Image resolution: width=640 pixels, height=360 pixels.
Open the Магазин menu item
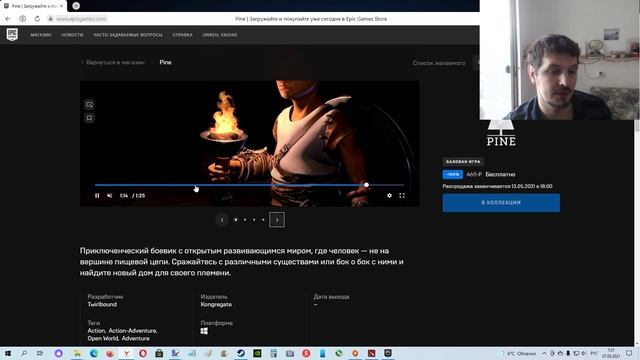click(x=41, y=35)
